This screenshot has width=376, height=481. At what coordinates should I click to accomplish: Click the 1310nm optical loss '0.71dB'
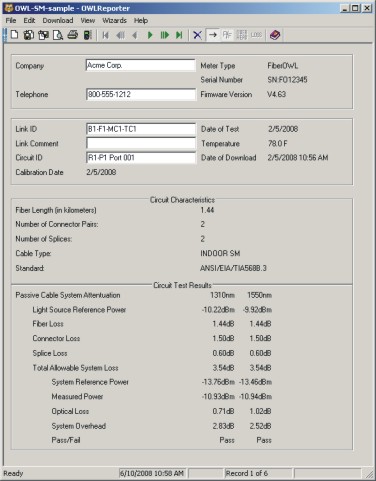[x=223, y=411]
